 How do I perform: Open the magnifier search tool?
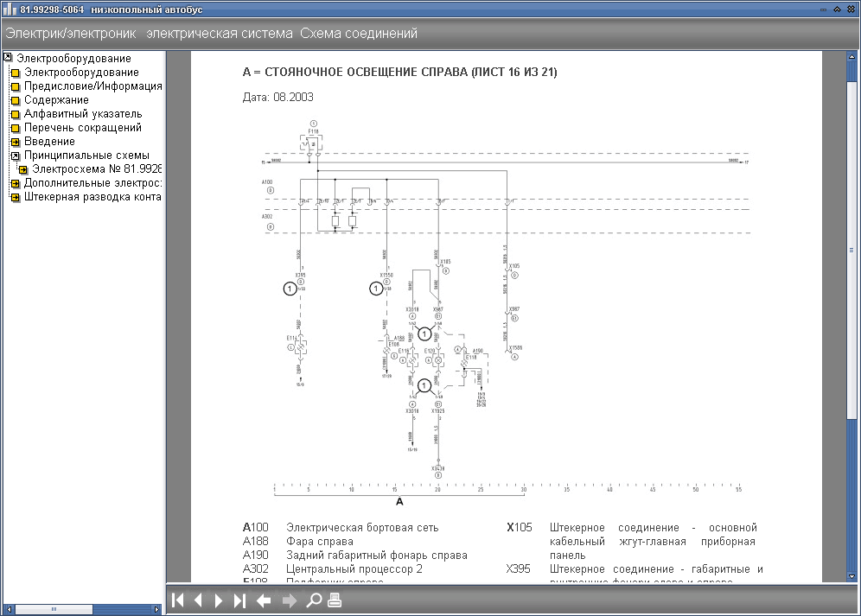pos(314,600)
